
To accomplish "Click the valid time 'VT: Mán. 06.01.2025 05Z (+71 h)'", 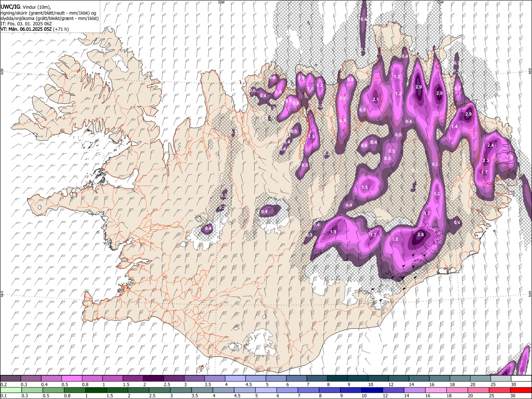I will pos(34,29).
